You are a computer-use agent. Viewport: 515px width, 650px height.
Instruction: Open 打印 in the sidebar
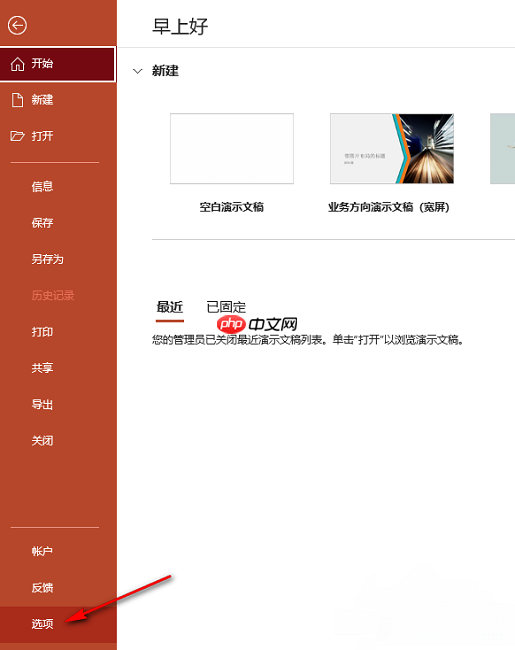(x=58, y=332)
